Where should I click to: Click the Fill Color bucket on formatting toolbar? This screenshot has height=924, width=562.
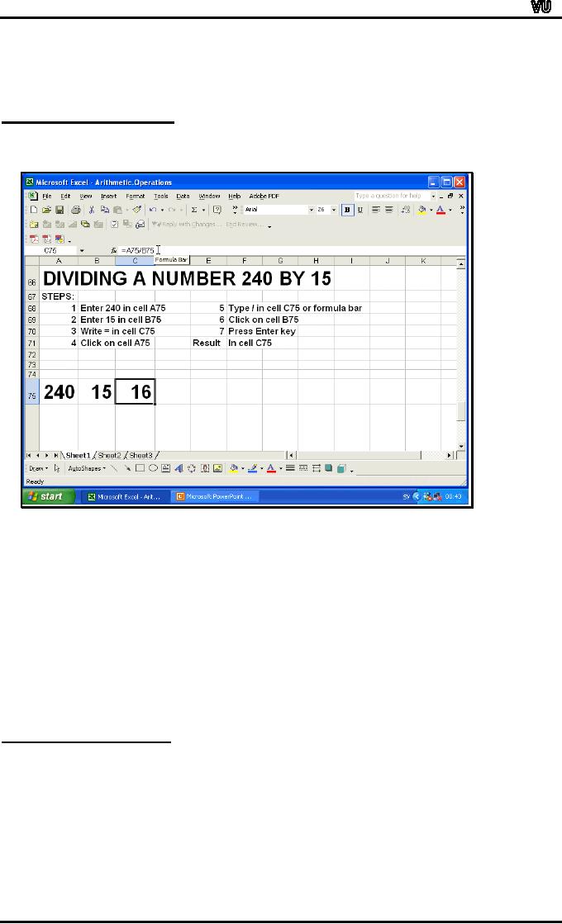[x=422, y=210]
